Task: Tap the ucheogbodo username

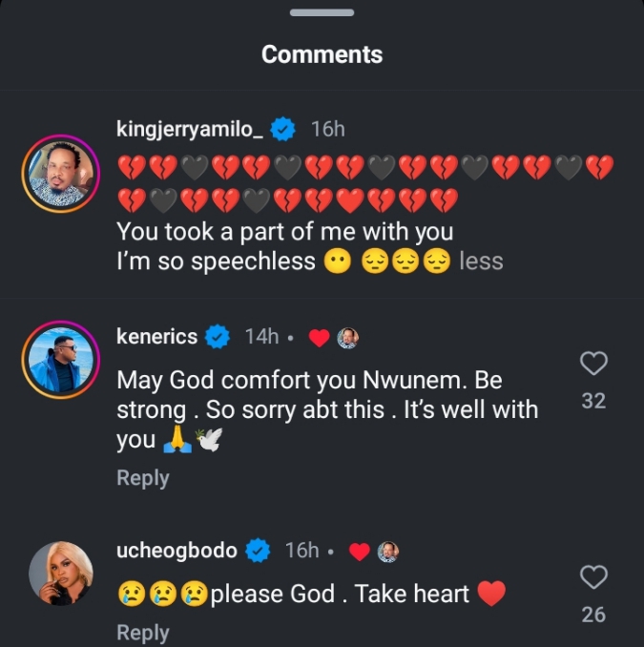Action: tap(177, 551)
